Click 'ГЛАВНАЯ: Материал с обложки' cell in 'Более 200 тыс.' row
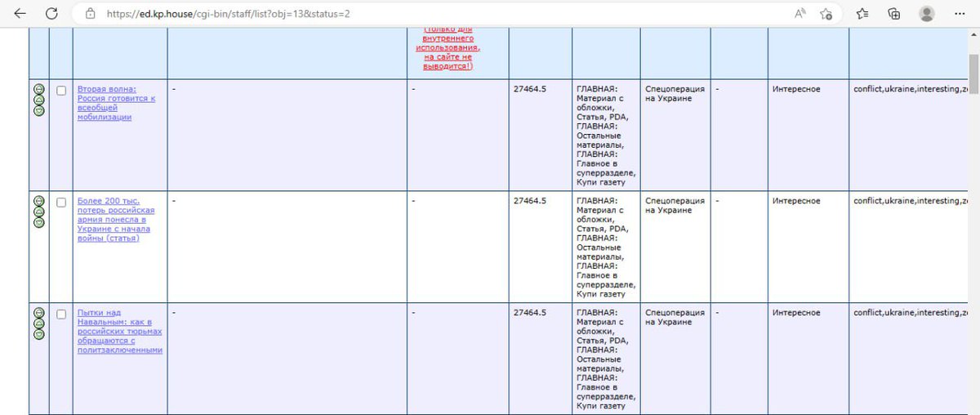Viewport: 980px width, 415px height. (606, 247)
